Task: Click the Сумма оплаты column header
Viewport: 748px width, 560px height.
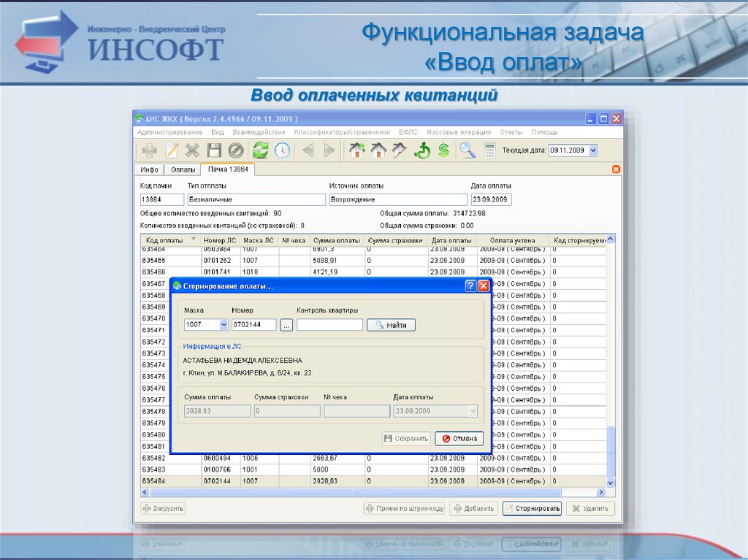Action: coord(337,240)
